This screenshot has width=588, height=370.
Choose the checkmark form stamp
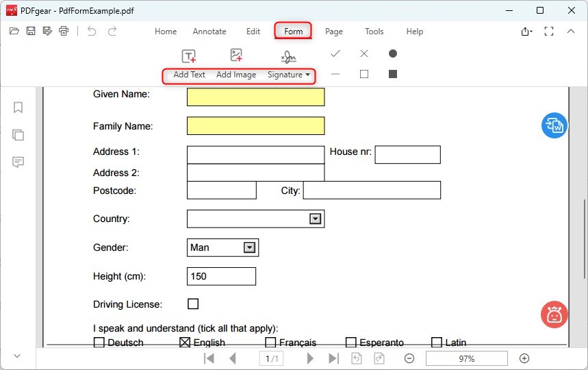pos(335,53)
